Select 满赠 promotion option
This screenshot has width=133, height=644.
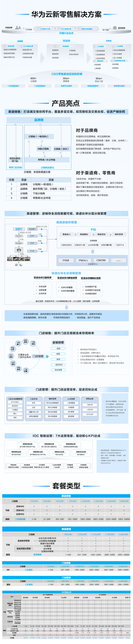[58, 354]
